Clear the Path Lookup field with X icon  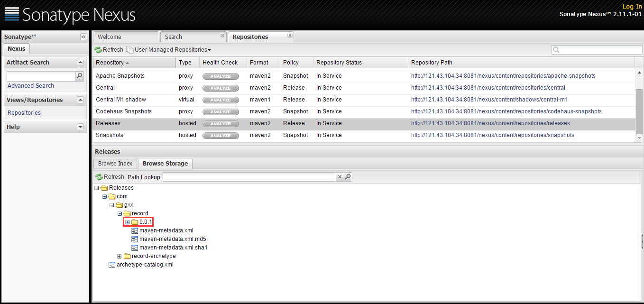click(x=340, y=177)
